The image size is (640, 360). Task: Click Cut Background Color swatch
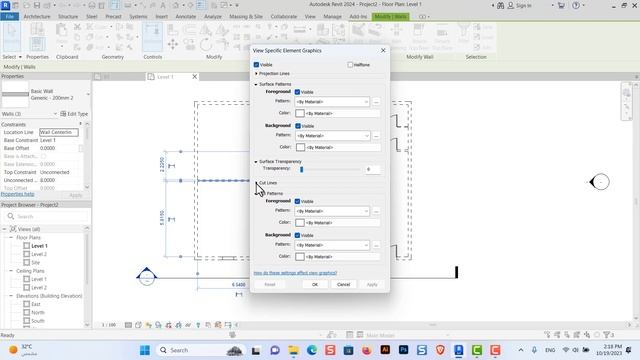300,256
